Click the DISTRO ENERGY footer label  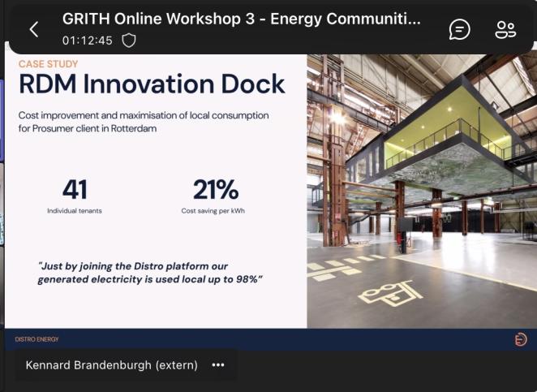(37, 339)
